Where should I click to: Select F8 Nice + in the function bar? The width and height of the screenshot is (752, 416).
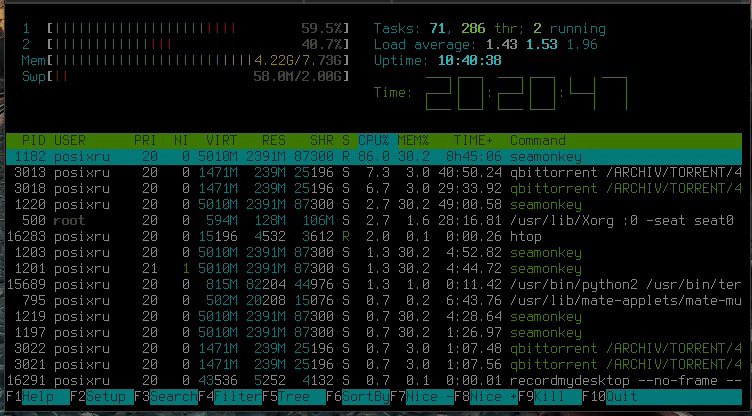pos(486,397)
